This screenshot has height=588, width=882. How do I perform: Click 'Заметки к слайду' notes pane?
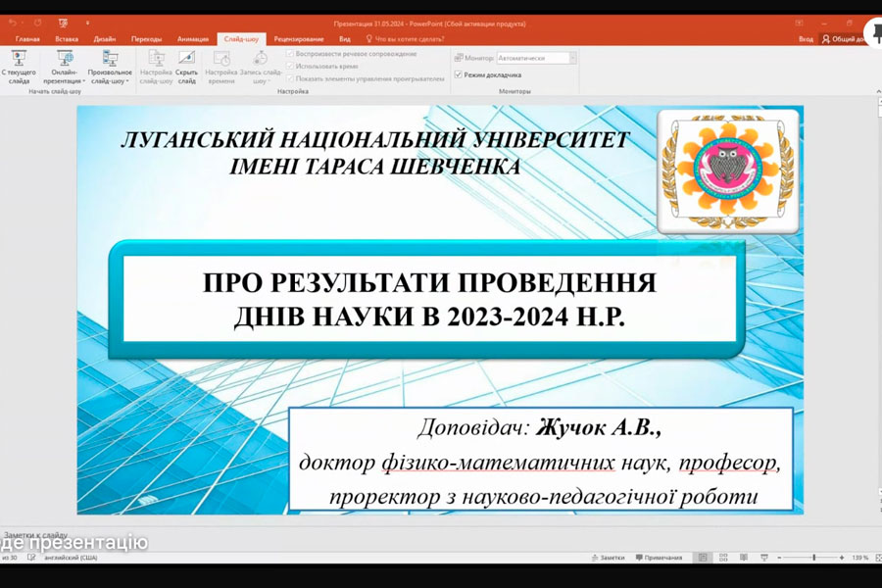click(x=35, y=534)
